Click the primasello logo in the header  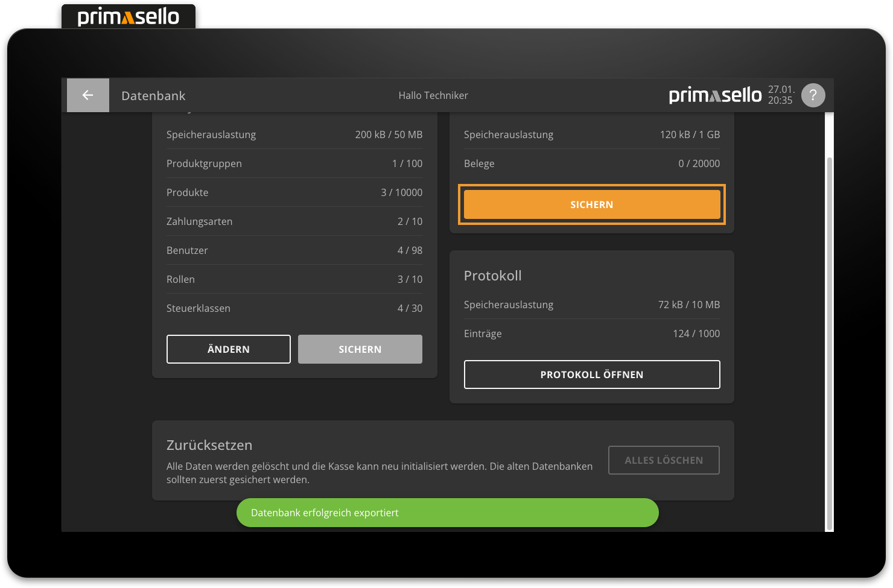click(715, 95)
